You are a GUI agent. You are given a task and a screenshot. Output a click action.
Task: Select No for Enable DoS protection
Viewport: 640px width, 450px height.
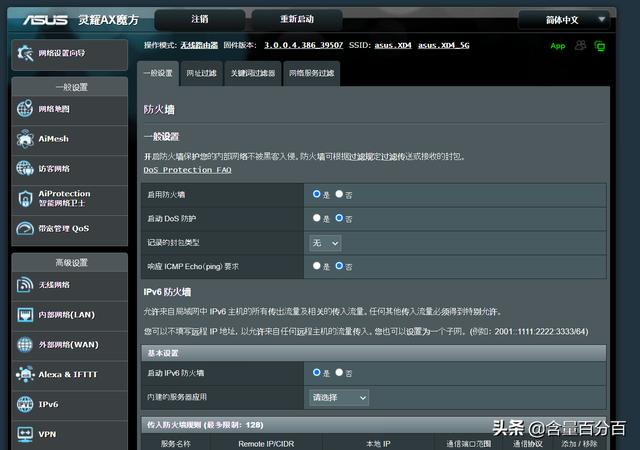pos(339,218)
